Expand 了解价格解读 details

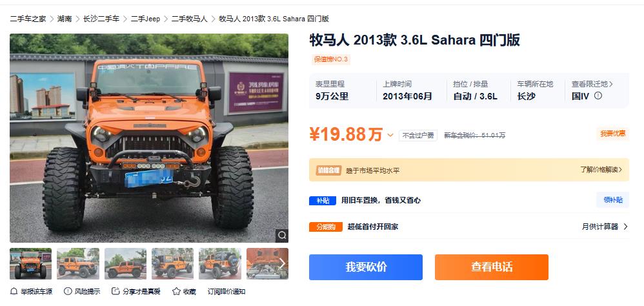(601, 169)
